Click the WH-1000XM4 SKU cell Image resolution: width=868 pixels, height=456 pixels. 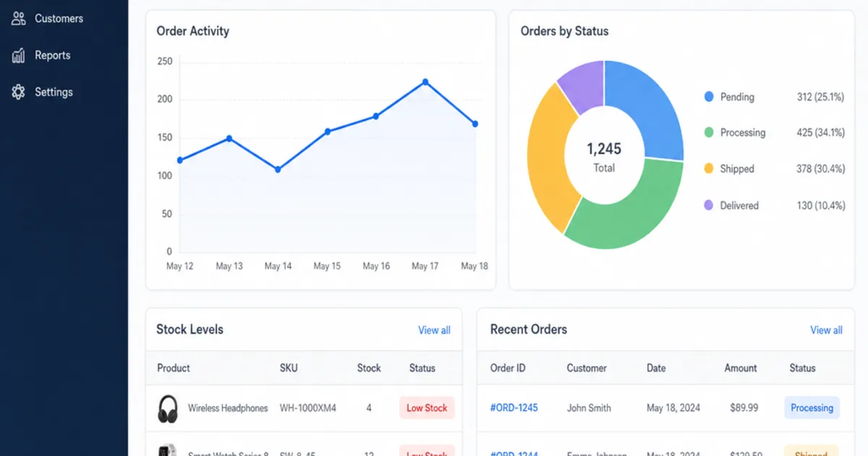[x=308, y=408]
